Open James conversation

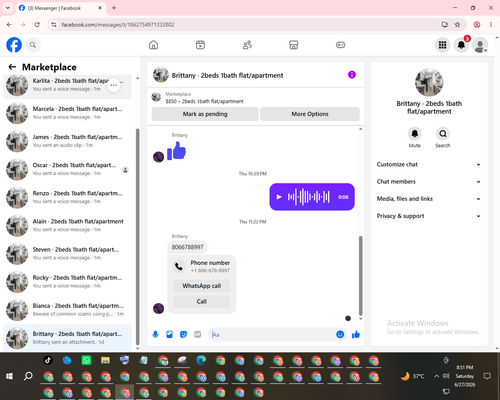pos(67,141)
